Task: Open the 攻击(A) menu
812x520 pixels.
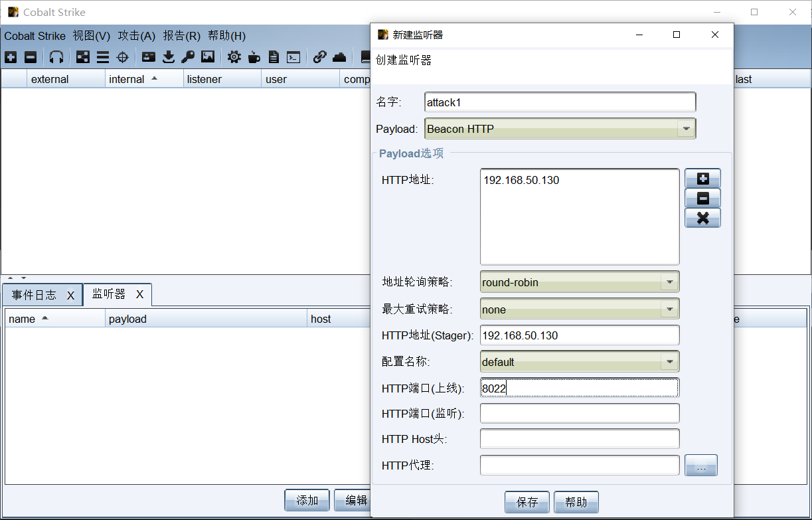Action: pyautogui.click(x=137, y=36)
